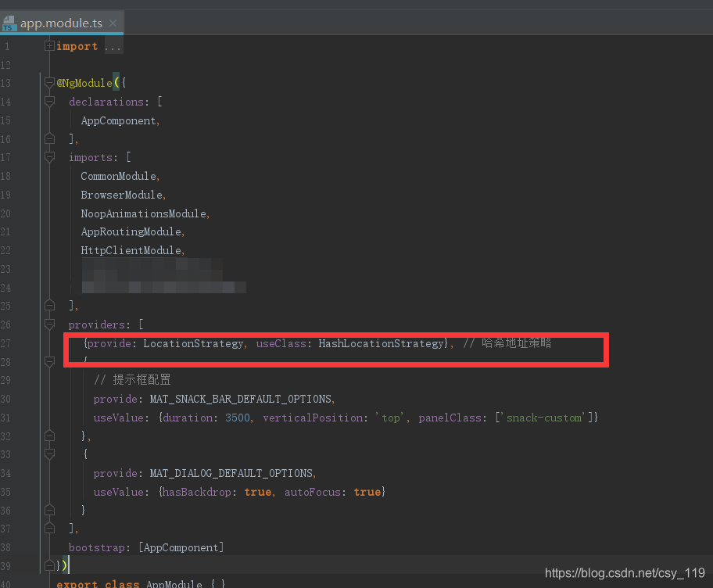
Task: Click the folded '...' import placeholder
Action: (x=113, y=46)
